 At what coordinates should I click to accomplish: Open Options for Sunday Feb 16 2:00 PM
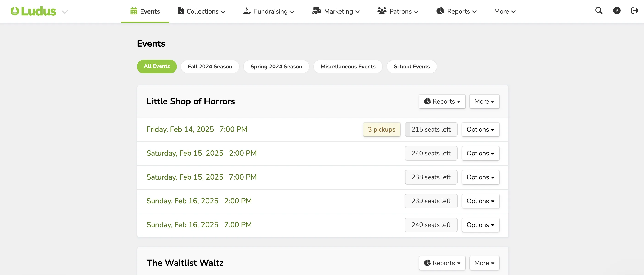pyautogui.click(x=480, y=201)
